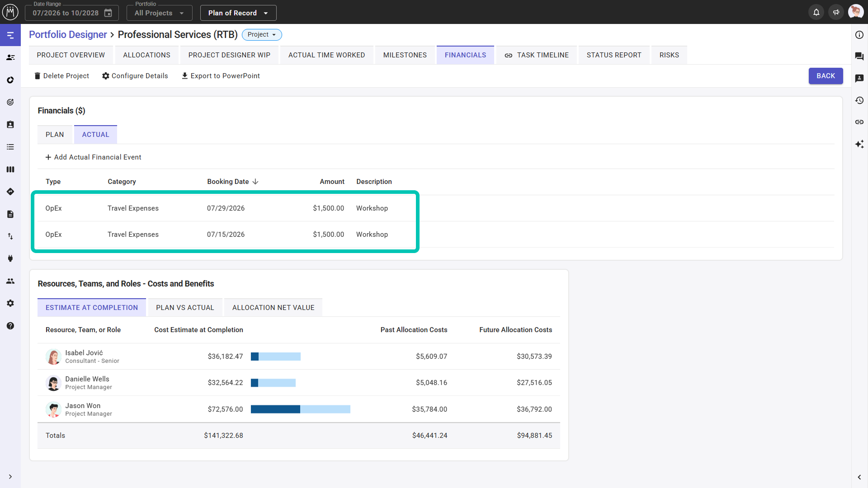The image size is (868, 488).
Task: Open the history clock icon on right
Action: tap(859, 100)
